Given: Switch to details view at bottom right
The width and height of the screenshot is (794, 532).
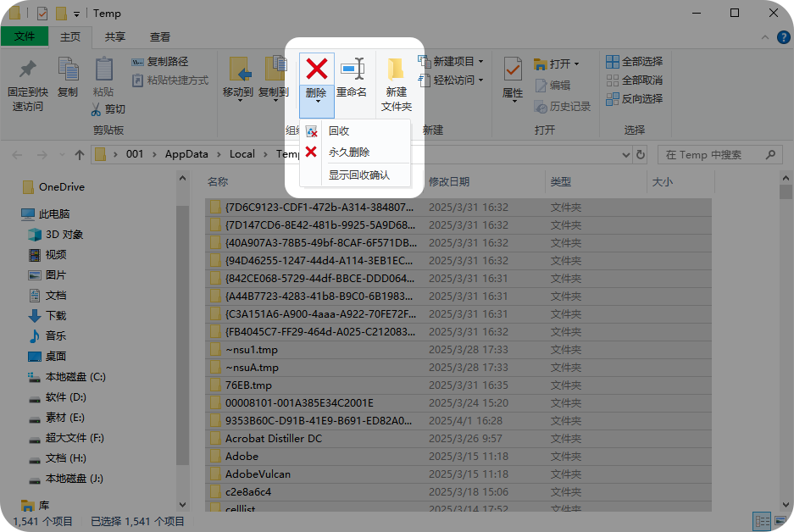Looking at the screenshot, I should [762, 521].
